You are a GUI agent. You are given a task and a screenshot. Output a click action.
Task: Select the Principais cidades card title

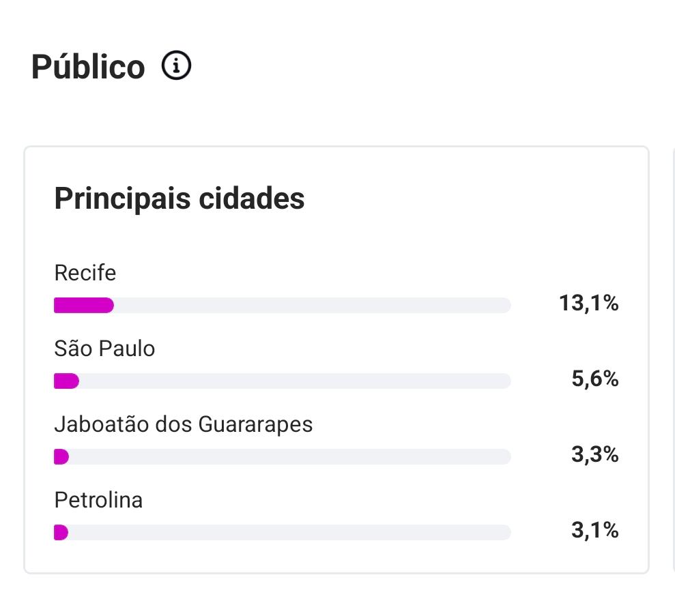[179, 199]
